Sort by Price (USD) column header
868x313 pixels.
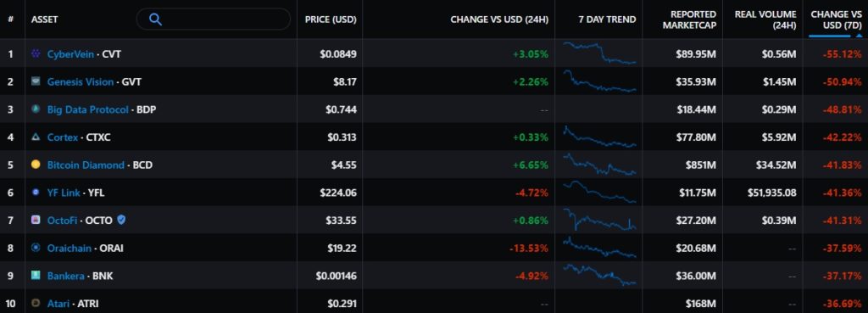pyautogui.click(x=331, y=20)
